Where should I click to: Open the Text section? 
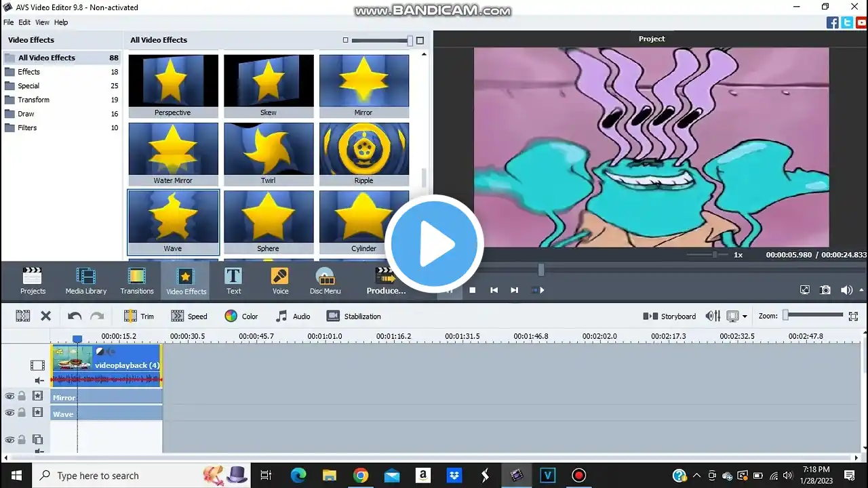(233, 281)
